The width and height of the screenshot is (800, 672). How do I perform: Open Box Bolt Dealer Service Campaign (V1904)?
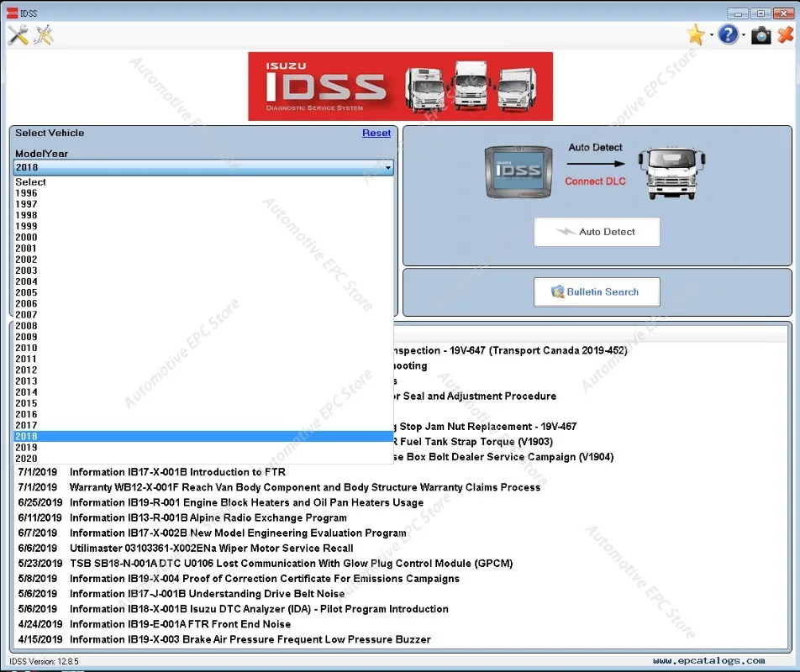pos(504,457)
